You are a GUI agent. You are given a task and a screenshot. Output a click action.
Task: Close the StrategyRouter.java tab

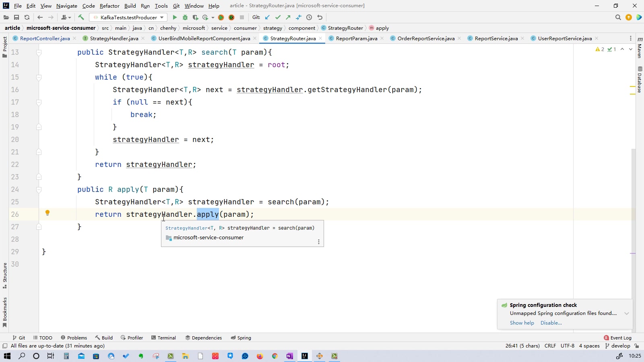(320, 38)
